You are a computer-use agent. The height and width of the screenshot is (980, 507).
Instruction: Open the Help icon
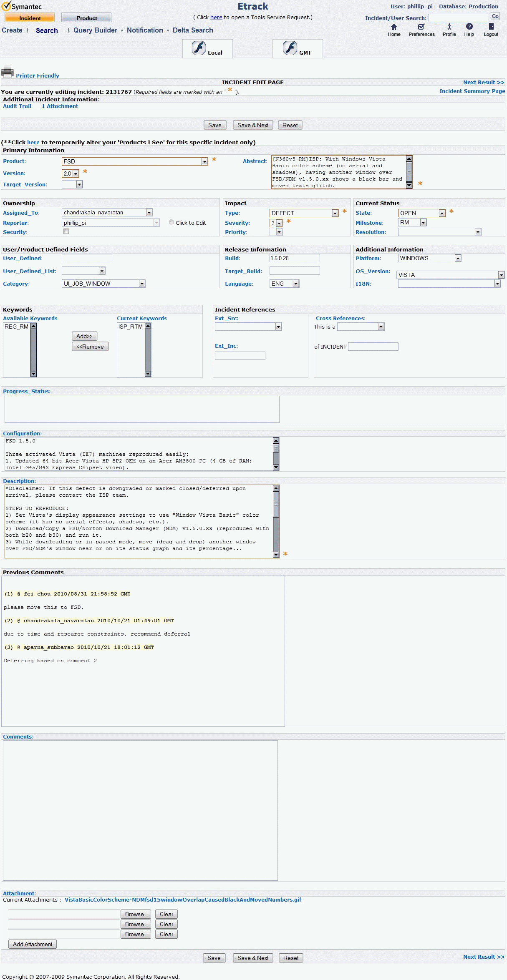tap(469, 27)
